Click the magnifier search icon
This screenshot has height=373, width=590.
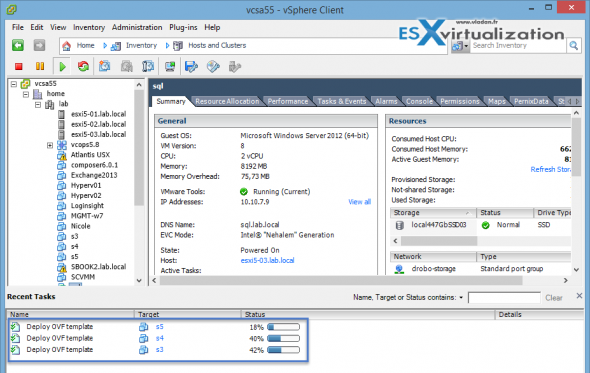[573, 46]
